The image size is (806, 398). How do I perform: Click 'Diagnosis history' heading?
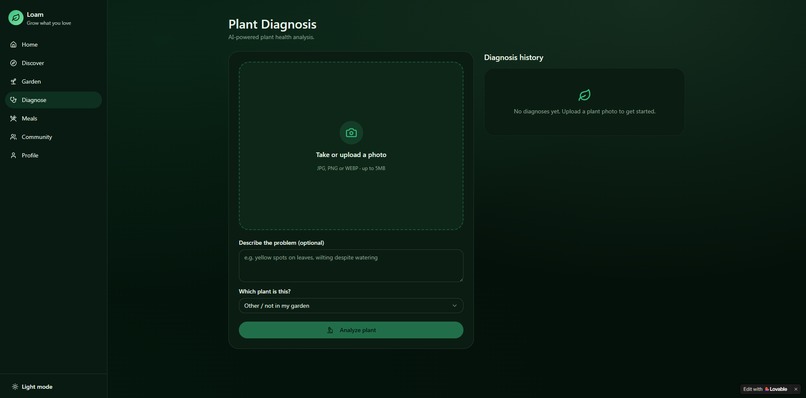click(x=514, y=58)
